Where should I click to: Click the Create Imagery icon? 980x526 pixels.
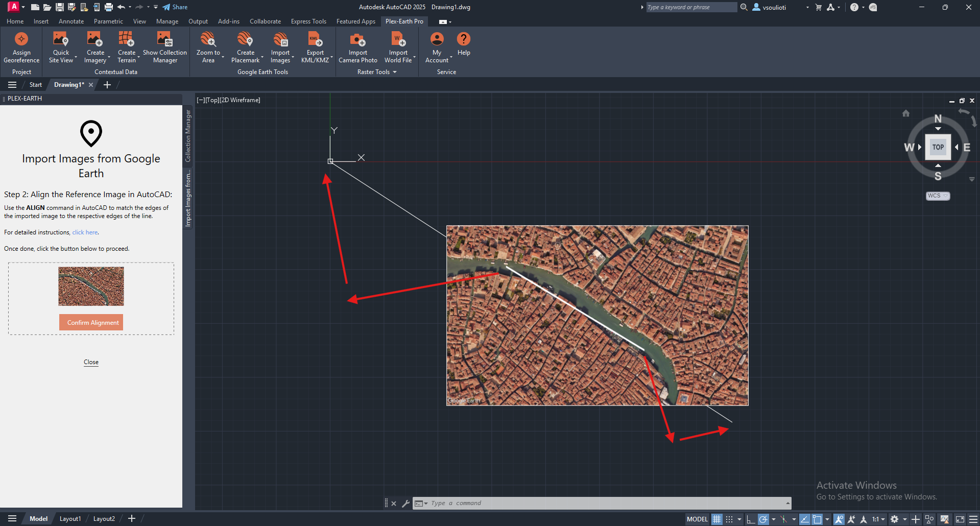[95, 39]
